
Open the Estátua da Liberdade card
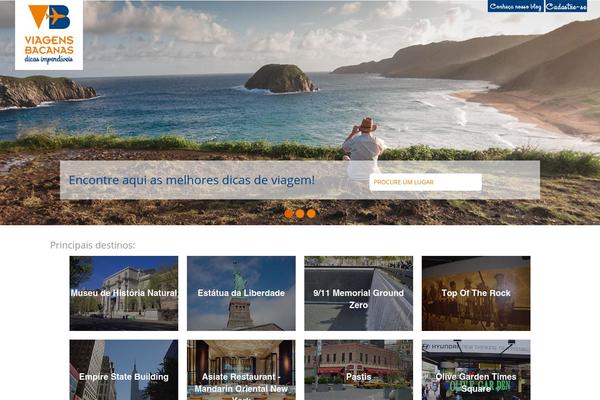[x=241, y=293]
